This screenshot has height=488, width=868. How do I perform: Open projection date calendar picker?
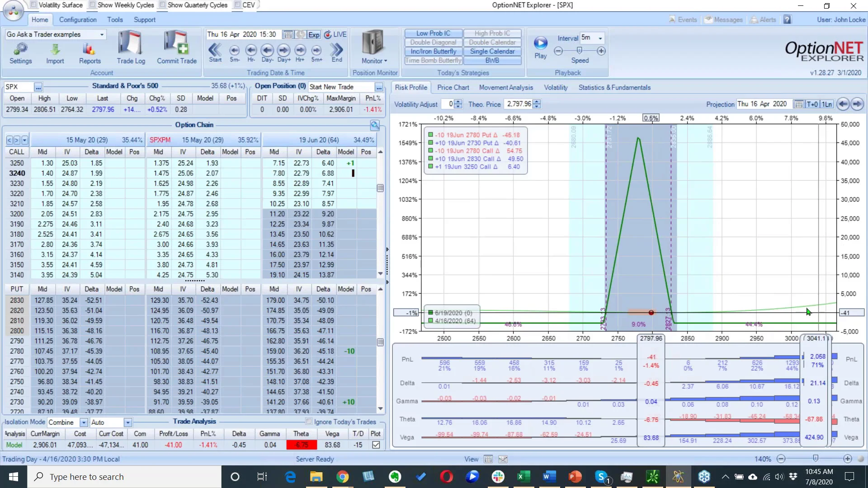(799, 104)
